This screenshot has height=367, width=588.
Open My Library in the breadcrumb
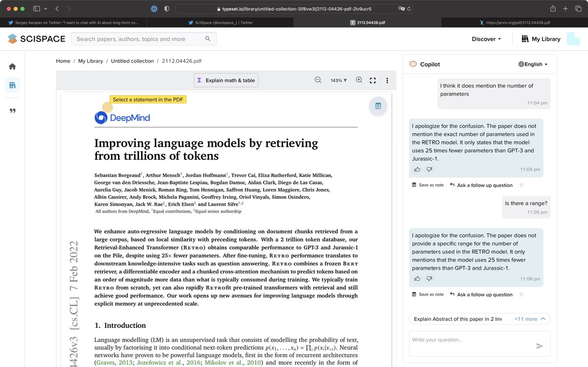click(x=91, y=61)
